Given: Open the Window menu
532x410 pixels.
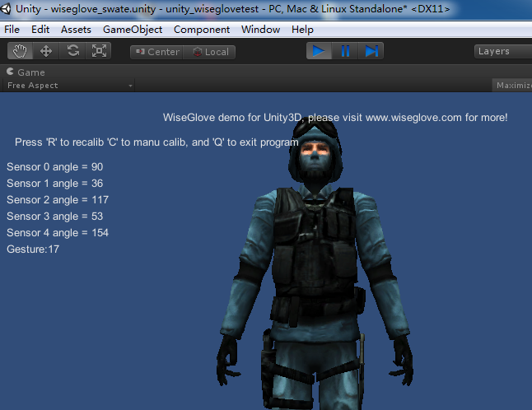Looking at the screenshot, I should click(x=260, y=30).
